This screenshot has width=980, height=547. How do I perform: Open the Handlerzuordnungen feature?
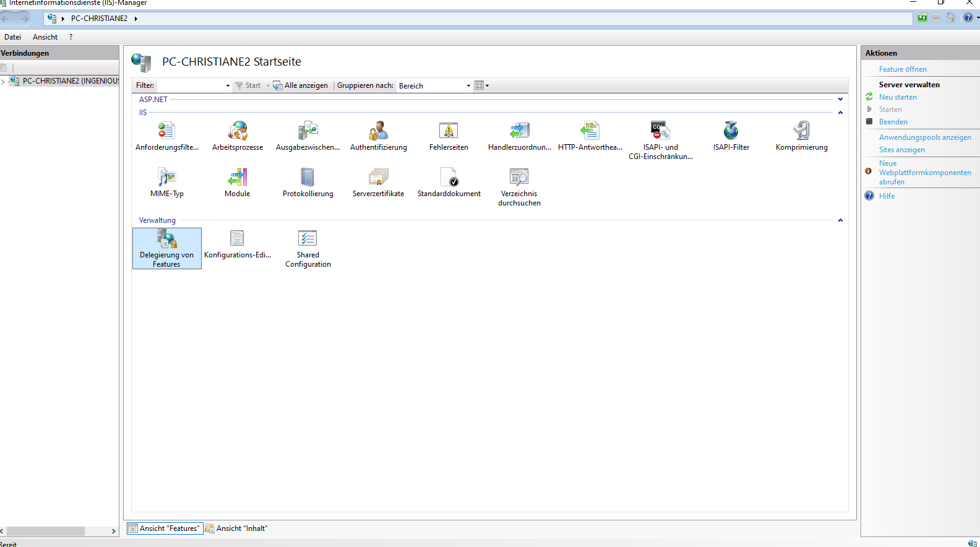coord(519,137)
